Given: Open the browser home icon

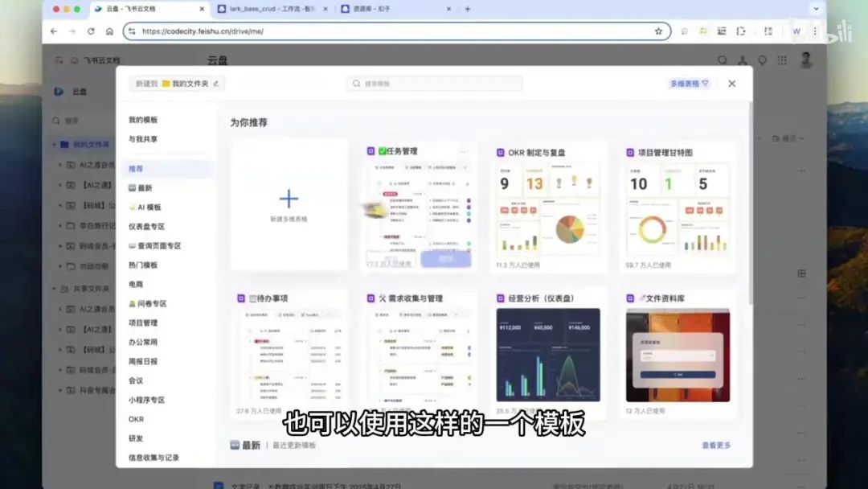Looking at the screenshot, I should (109, 31).
